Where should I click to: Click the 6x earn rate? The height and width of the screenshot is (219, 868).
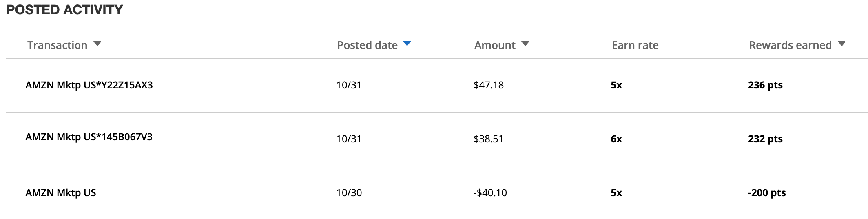pyautogui.click(x=616, y=139)
